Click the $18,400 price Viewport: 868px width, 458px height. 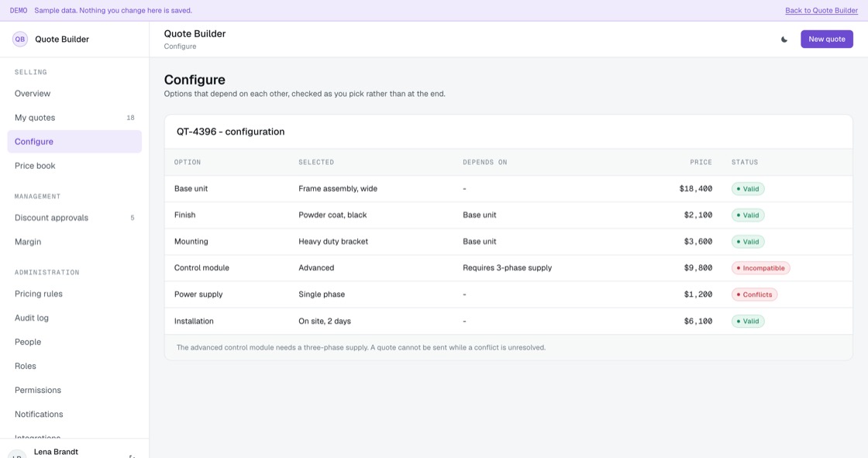click(696, 189)
